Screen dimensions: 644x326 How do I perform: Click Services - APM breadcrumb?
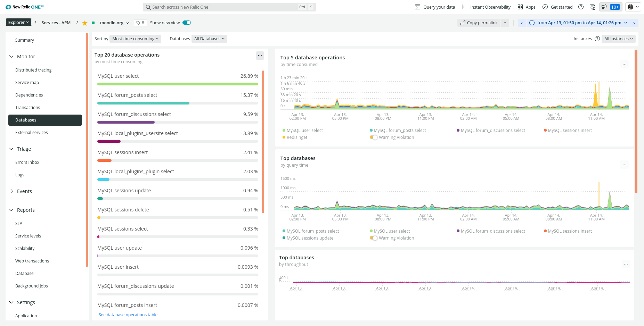tap(56, 23)
